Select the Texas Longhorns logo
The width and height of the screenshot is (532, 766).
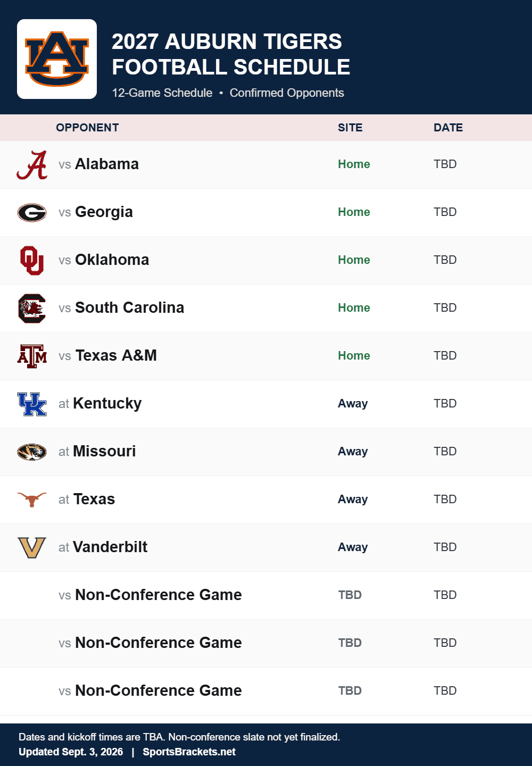[x=32, y=499]
